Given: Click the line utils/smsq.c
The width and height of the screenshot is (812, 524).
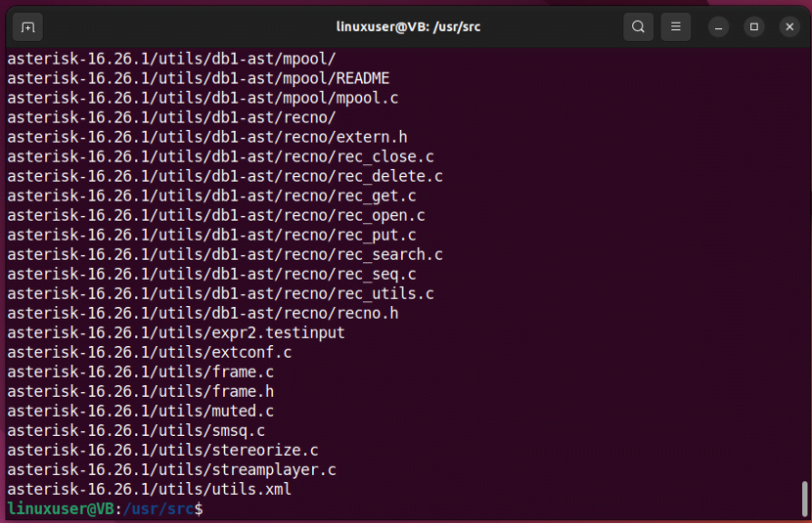Looking at the screenshot, I should coord(136,431).
